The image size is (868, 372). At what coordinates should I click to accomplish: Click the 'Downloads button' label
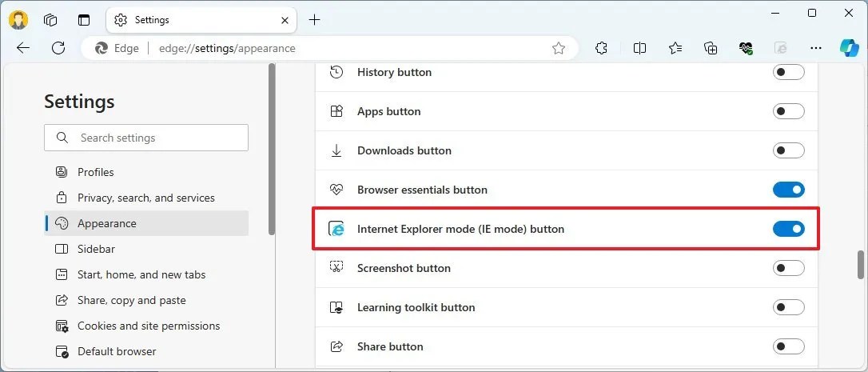[x=404, y=150]
